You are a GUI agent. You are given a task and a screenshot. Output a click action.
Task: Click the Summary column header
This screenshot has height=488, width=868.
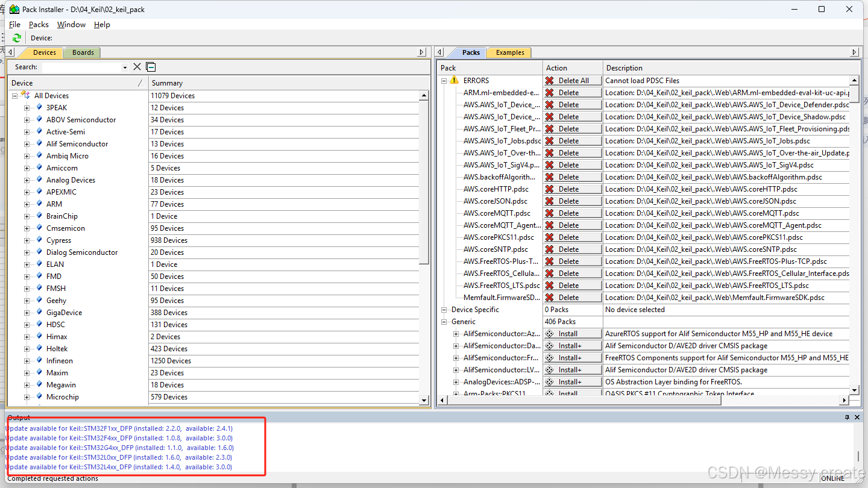[289, 83]
